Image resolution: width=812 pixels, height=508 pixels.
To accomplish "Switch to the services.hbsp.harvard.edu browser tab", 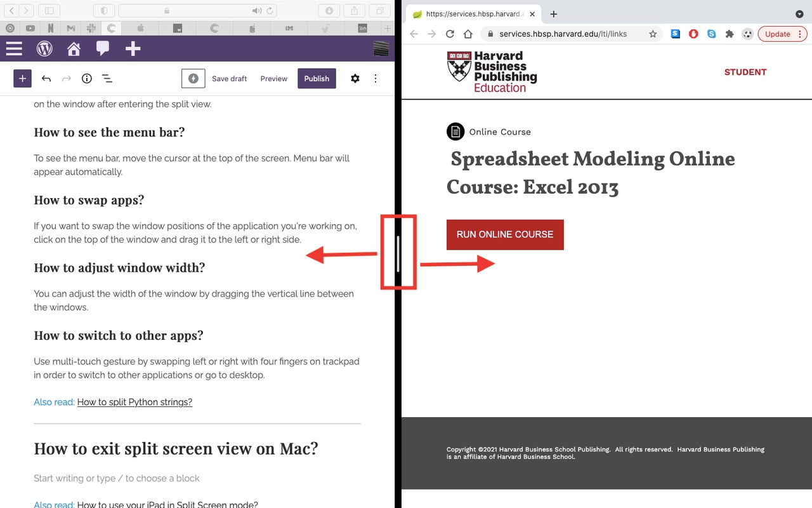I will 473,13.
